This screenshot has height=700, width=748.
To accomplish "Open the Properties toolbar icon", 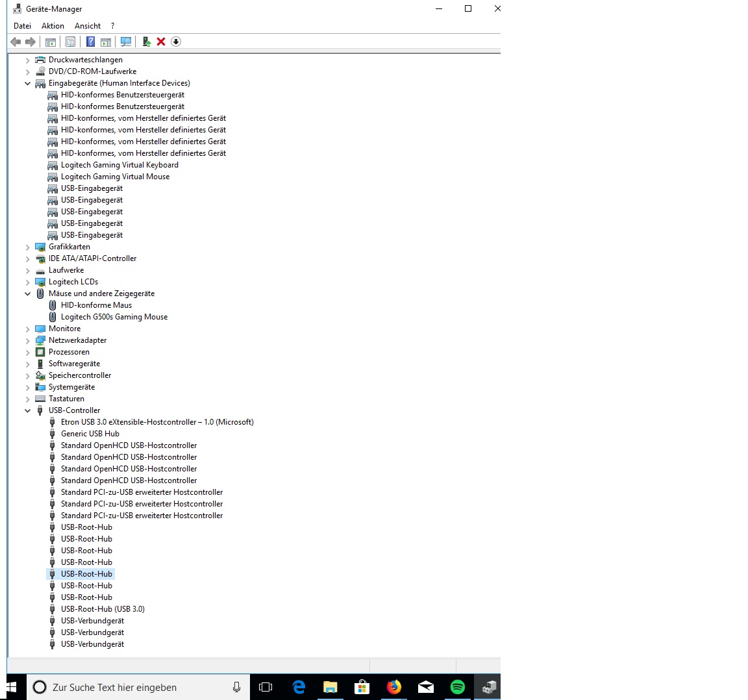I will tap(71, 42).
